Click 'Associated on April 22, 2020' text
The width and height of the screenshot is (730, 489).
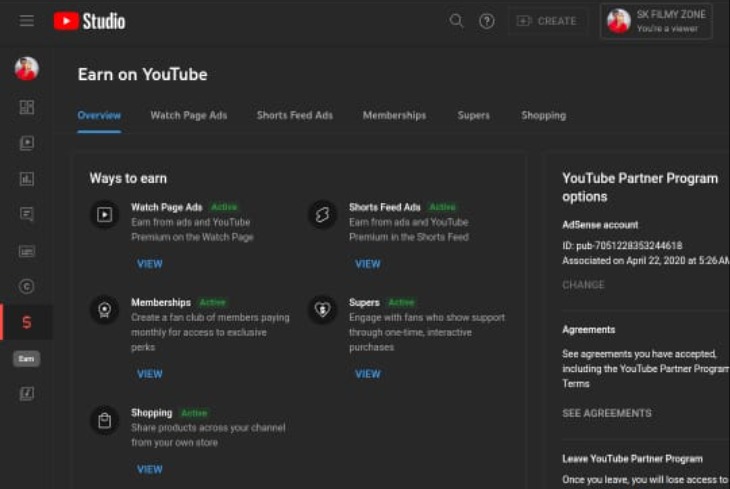[646, 261]
